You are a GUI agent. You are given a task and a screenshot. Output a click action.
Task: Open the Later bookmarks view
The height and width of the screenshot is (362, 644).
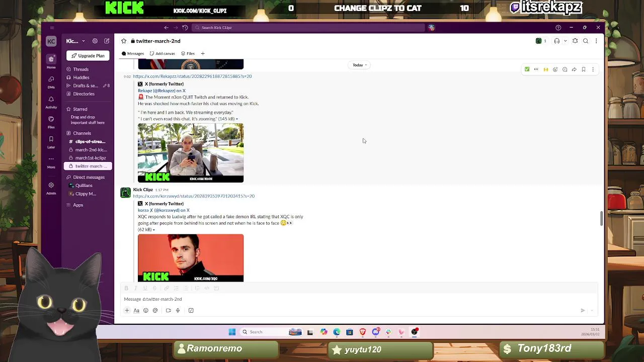click(x=51, y=142)
